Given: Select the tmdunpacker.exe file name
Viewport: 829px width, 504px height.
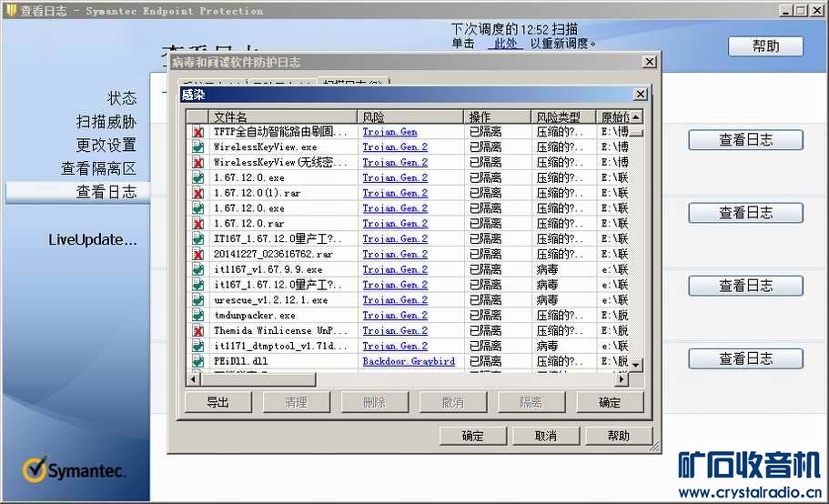Looking at the screenshot, I should tap(255, 316).
